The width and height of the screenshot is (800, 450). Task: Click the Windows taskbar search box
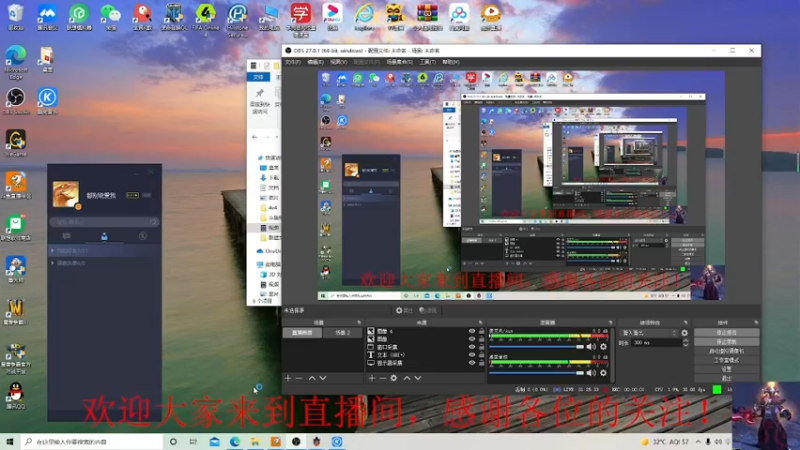(92, 442)
